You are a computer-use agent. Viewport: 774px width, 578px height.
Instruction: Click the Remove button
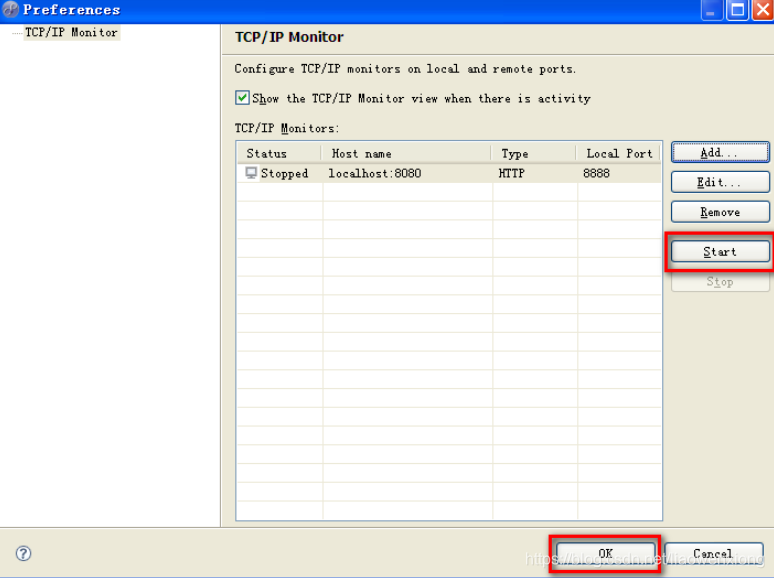(x=720, y=212)
